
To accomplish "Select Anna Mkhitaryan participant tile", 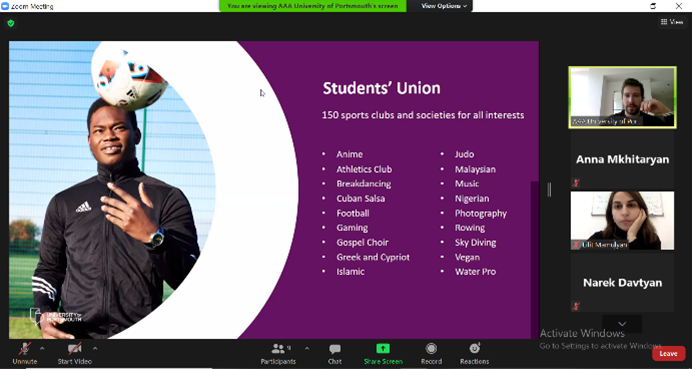I will tap(622, 159).
